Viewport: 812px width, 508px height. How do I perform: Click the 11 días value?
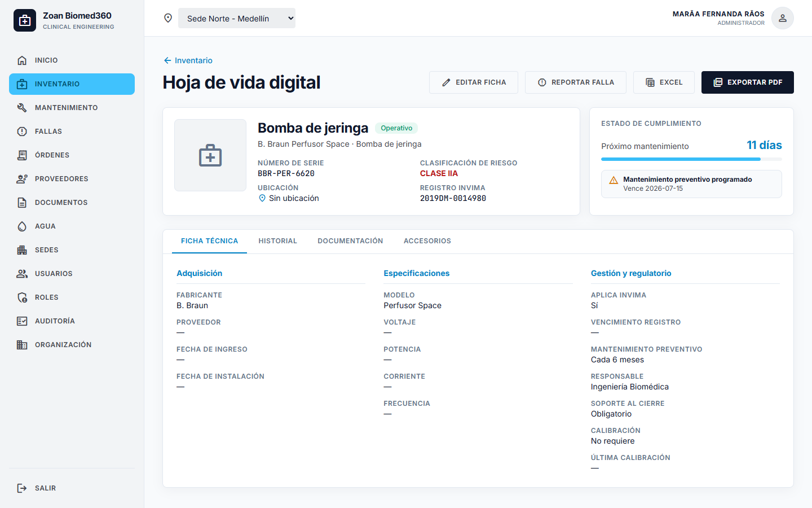click(764, 145)
